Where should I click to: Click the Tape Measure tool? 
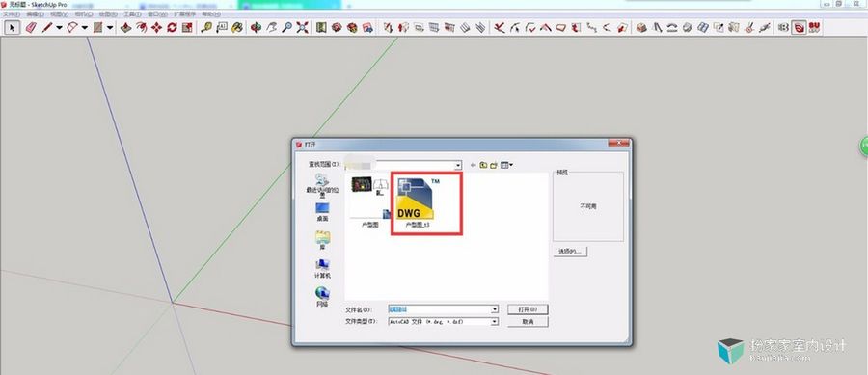(x=206, y=27)
